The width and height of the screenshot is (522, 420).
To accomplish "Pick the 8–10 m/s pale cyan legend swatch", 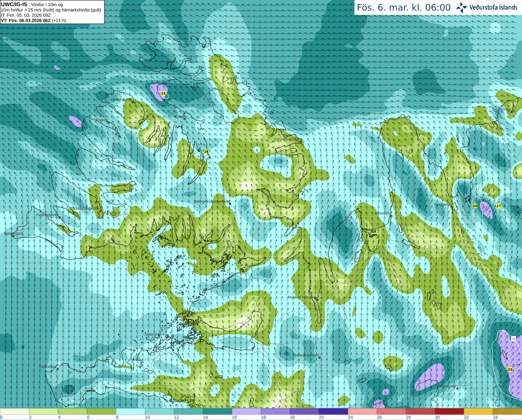I will pos(130,411).
